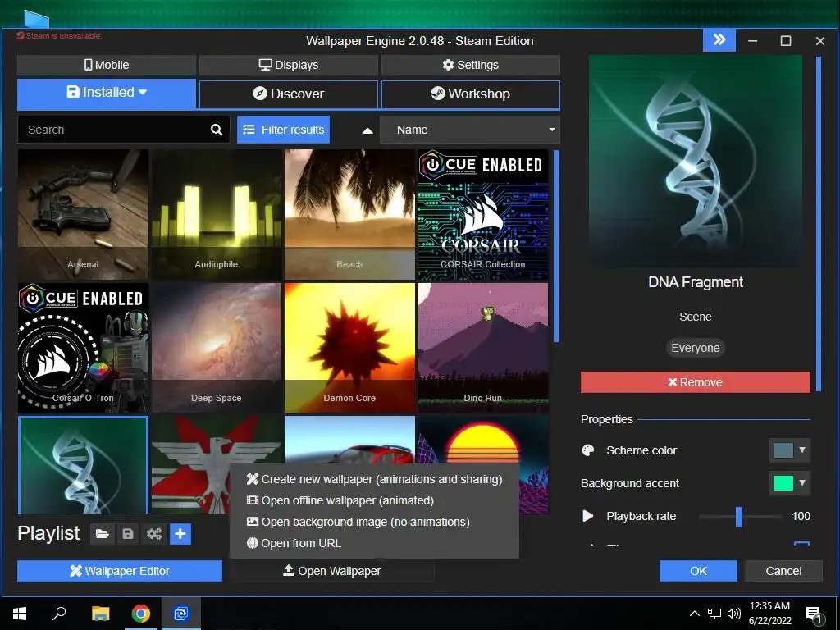This screenshot has width=840, height=630.
Task: Click Wallpaper Engine taskbar icon
Action: click(181, 614)
